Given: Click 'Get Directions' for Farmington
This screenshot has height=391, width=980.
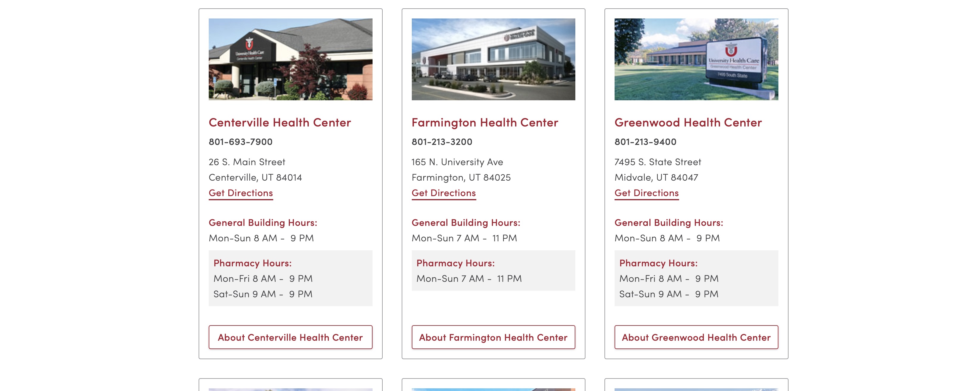Looking at the screenshot, I should 443,192.
